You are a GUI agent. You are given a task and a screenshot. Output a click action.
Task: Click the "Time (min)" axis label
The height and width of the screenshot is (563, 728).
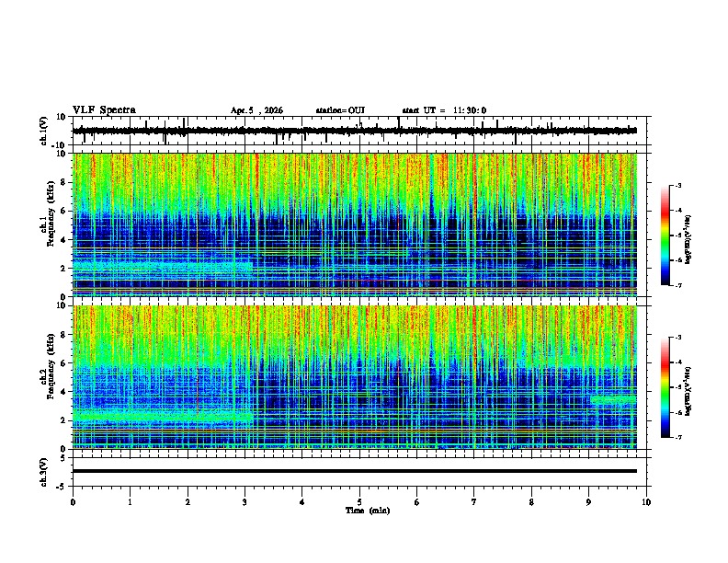(x=368, y=511)
